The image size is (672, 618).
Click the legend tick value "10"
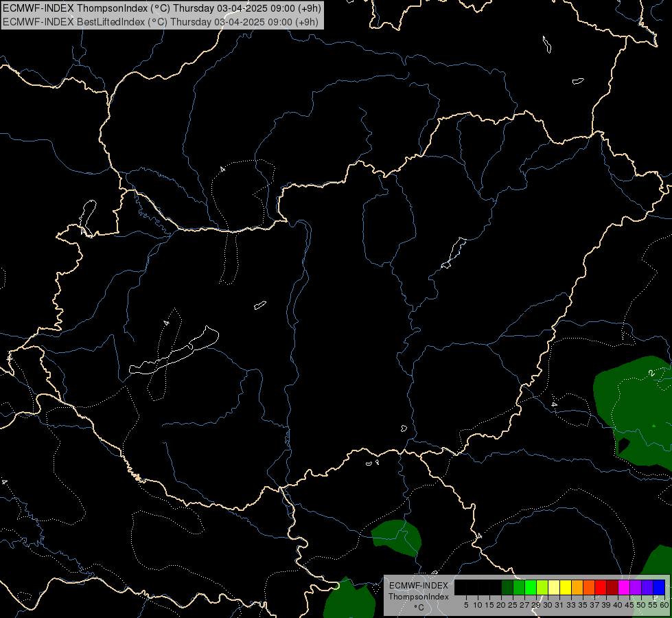pos(478,605)
